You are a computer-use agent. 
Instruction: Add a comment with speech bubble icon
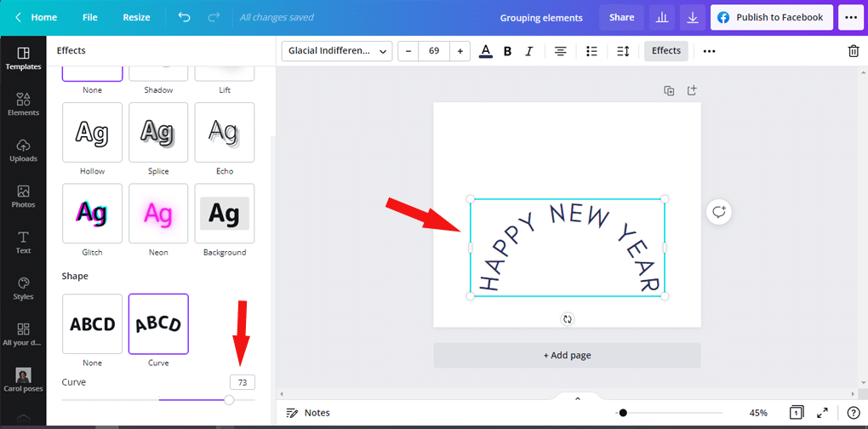pos(718,212)
